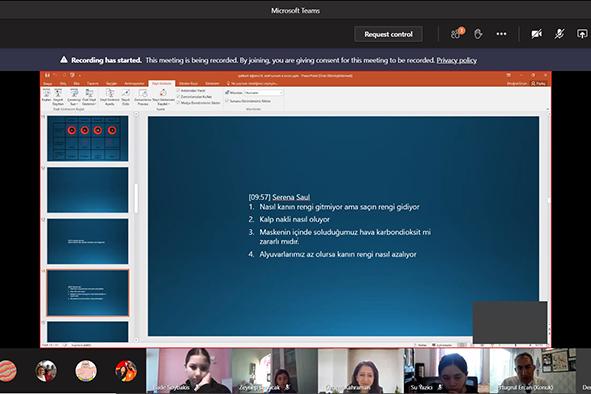Turn on the camera icon
The image size is (591, 394).
[x=537, y=34]
